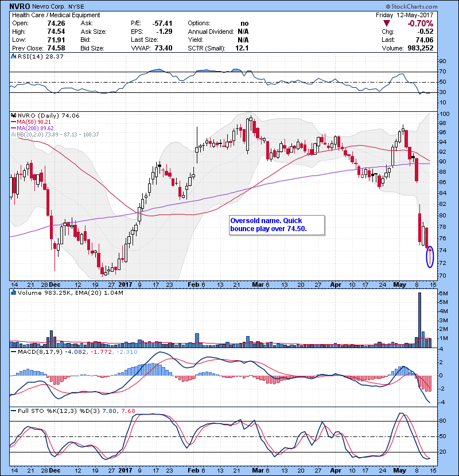This screenshot has width=459, height=476.
Task: Click the NVRO ticker symbol in header
Action: pos(20,6)
